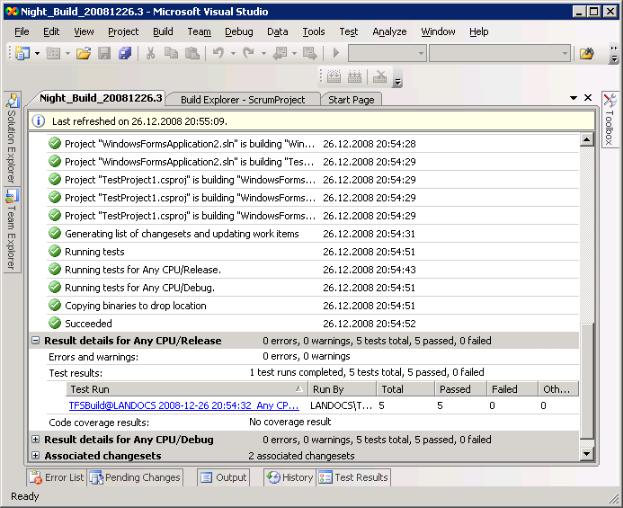Close the active document tab with X
Viewport: 623px width, 508px height.
[x=588, y=97]
